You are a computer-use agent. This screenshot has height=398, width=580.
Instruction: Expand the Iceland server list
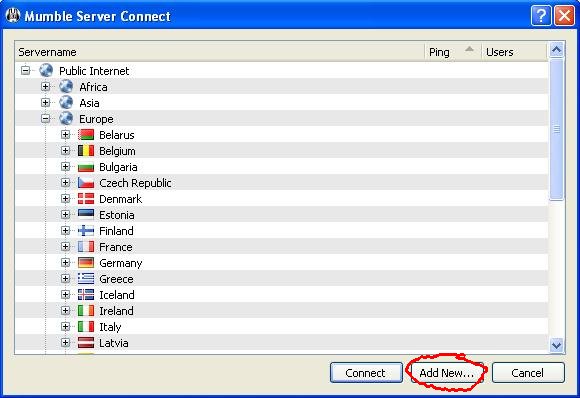tap(65, 294)
